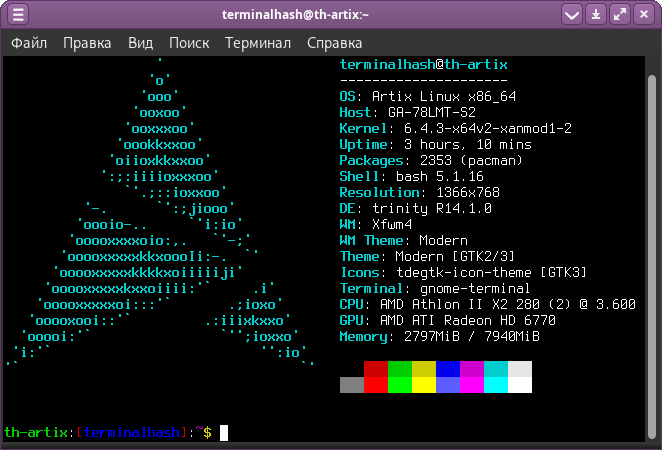Click the Shell value bash 5.1.16
The width and height of the screenshot is (662, 450).
tap(440, 176)
